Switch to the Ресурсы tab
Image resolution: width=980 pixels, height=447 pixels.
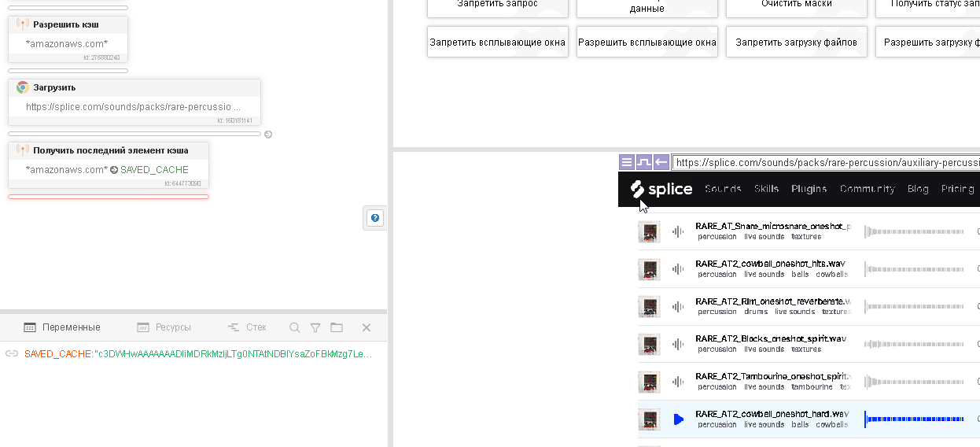[164, 327]
